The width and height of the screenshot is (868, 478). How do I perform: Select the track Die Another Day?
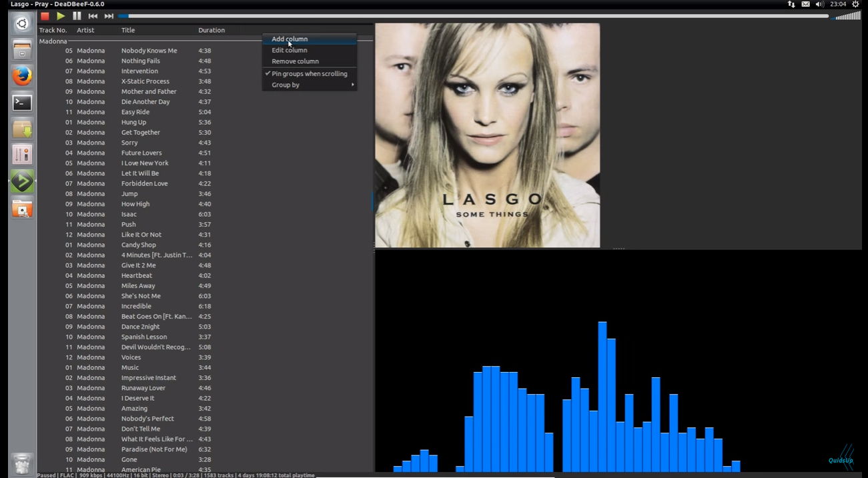205,101
